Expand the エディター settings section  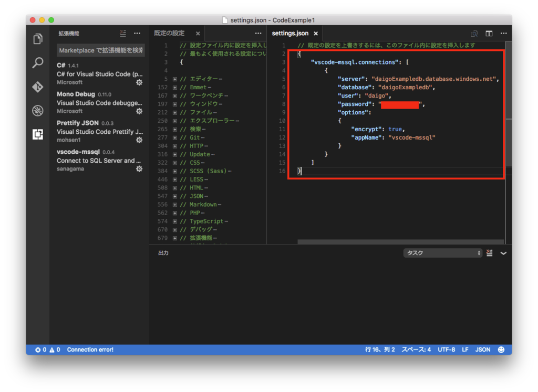175,79
